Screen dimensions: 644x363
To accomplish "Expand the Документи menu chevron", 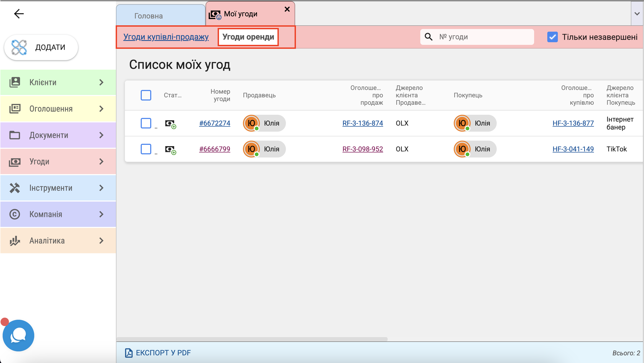I will pos(101,135).
